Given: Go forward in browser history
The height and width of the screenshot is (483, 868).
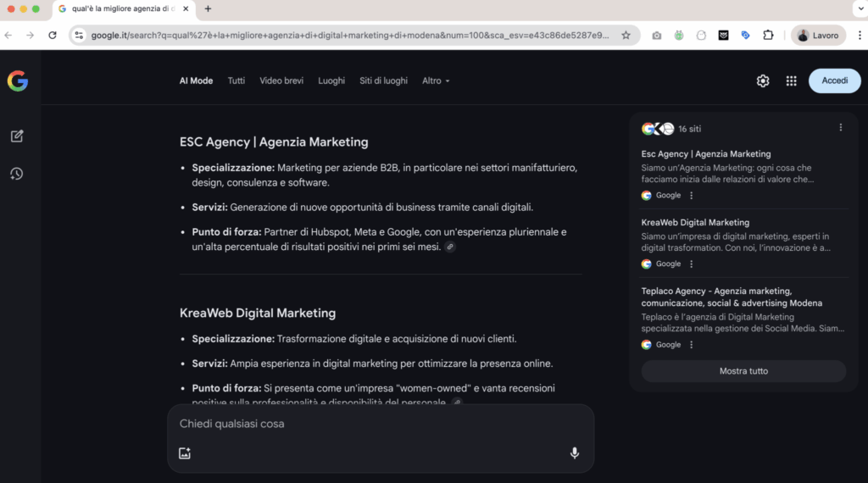Looking at the screenshot, I should tap(30, 36).
